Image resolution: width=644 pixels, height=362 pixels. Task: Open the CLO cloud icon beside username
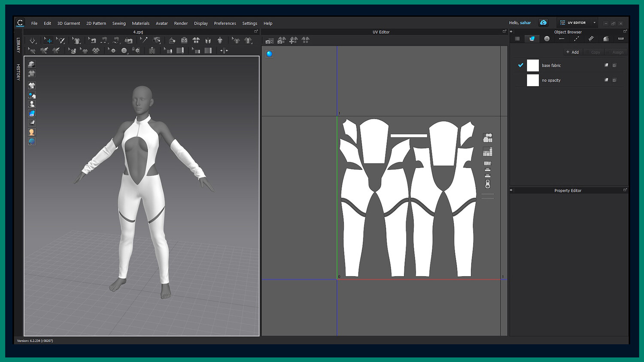click(x=543, y=23)
